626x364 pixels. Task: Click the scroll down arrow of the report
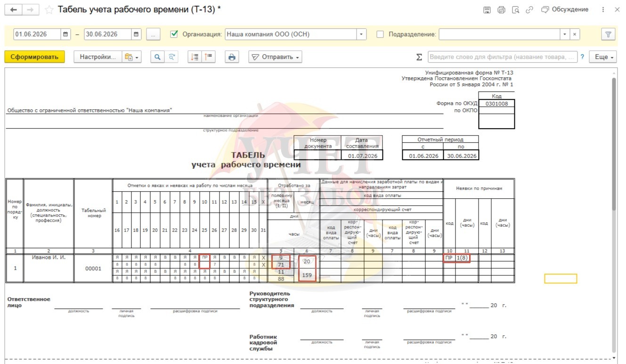[614, 357]
